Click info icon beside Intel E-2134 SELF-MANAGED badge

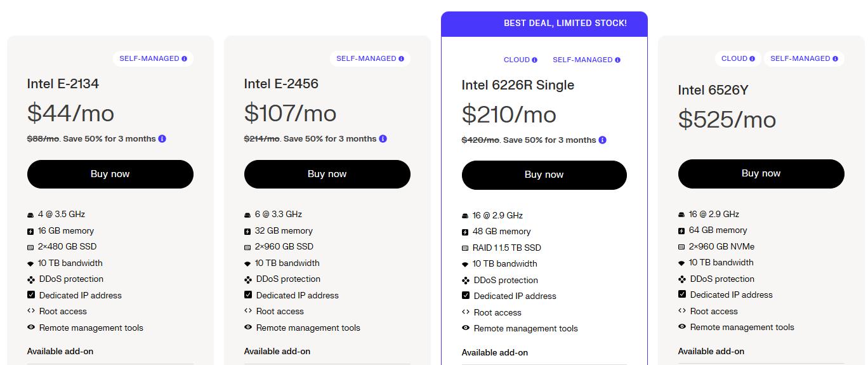click(x=185, y=59)
